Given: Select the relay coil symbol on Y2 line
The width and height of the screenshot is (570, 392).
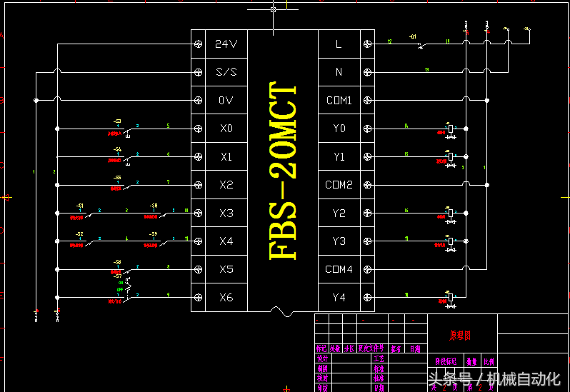Looking at the screenshot, I should [x=451, y=214].
